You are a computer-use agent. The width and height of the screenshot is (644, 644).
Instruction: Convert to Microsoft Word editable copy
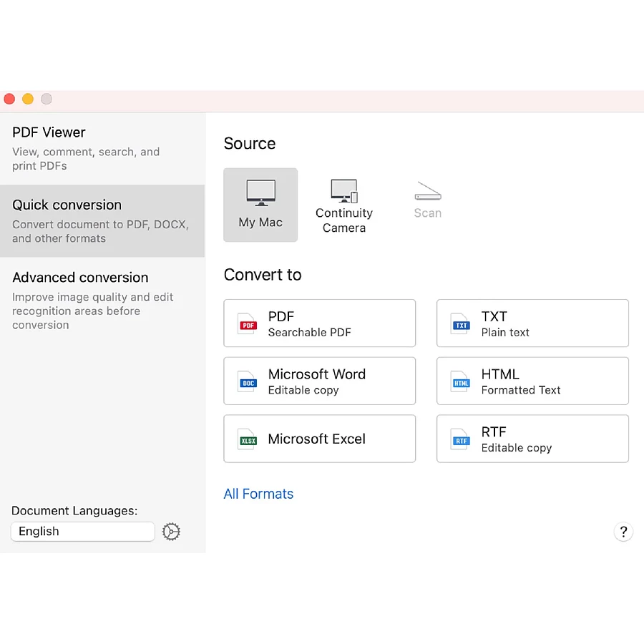(x=320, y=381)
